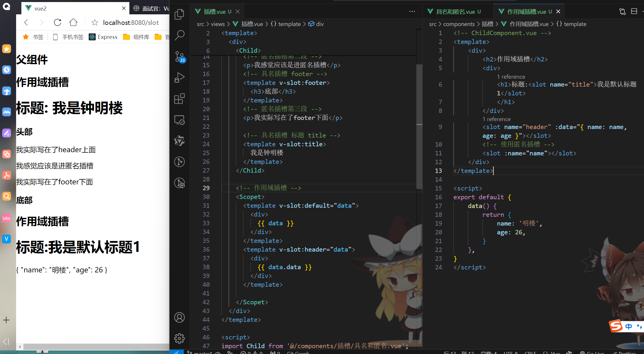Click the compare changes icon in right editor
The width and height of the screenshot is (644, 354).
pos(622,11)
